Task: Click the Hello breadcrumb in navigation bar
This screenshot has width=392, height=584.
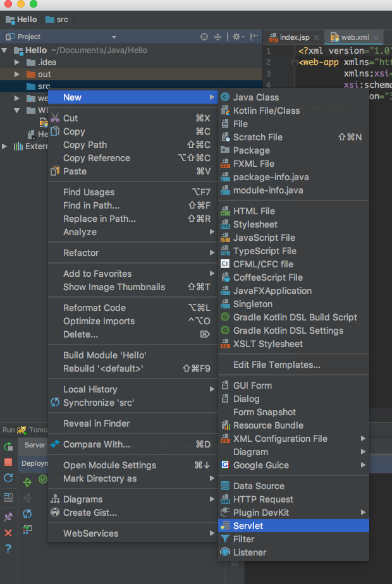Action: click(x=21, y=20)
